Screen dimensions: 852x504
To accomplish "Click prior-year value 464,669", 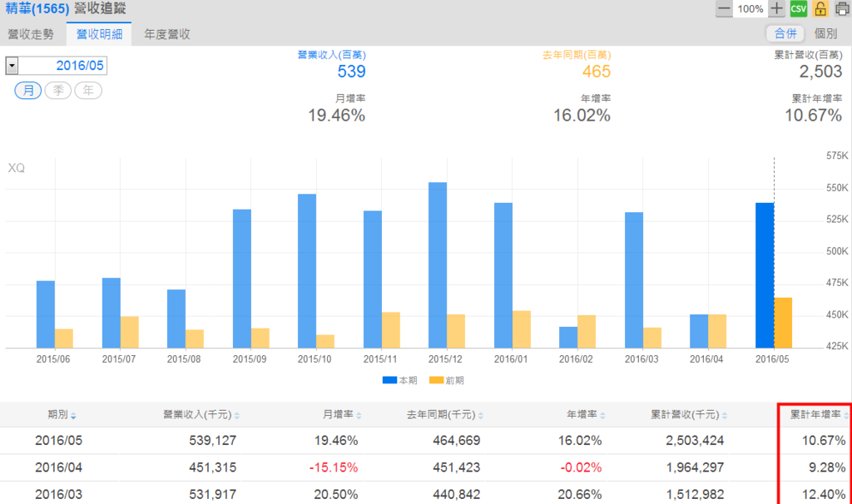I will click(x=457, y=441).
